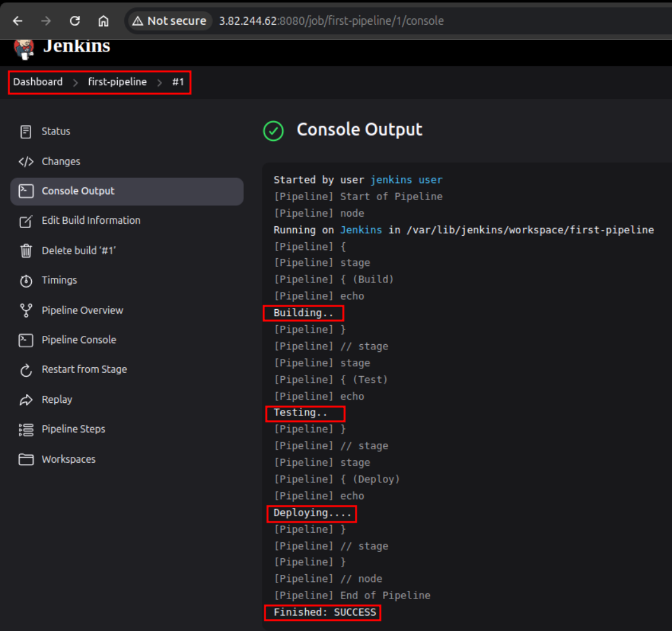Screen dimensions: 672x631
Task: Click the Changes code-brackets icon
Action: [x=25, y=162]
